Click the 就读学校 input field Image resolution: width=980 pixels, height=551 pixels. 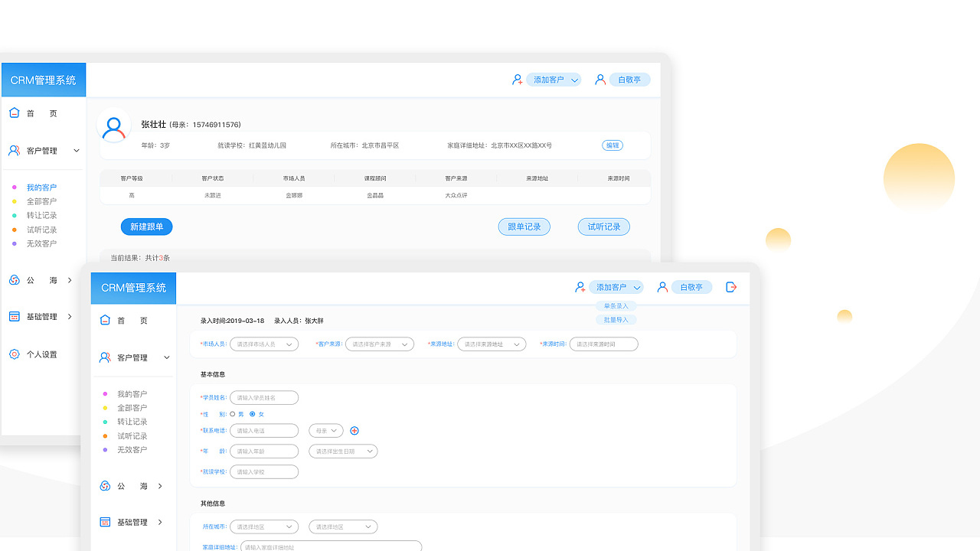[x=264, y=472]
